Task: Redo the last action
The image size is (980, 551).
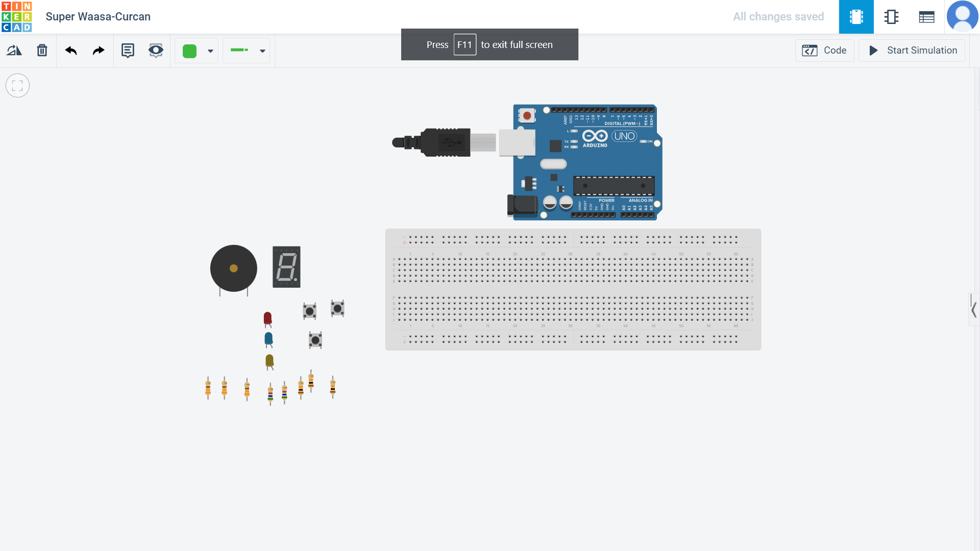Action: (99, 51)
